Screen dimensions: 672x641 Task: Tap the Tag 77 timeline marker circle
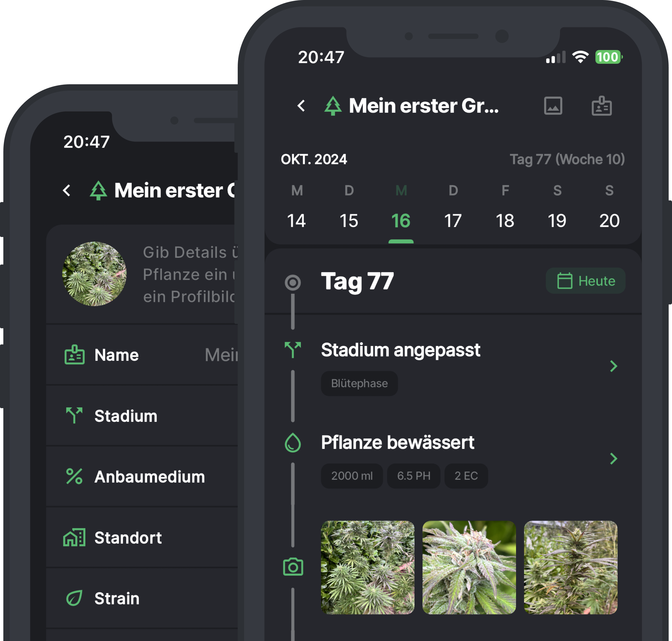293,283
